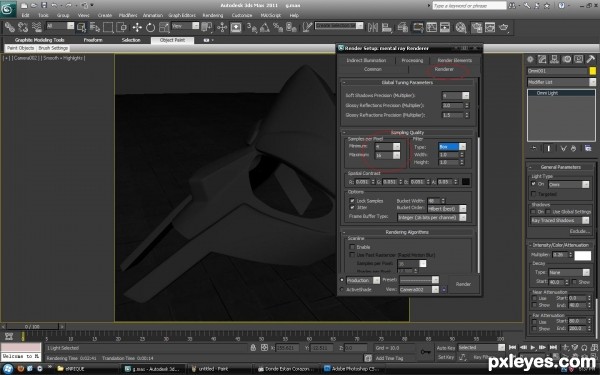
Task: Toggle 3D Snaps
Action: [x=251, y=28]
